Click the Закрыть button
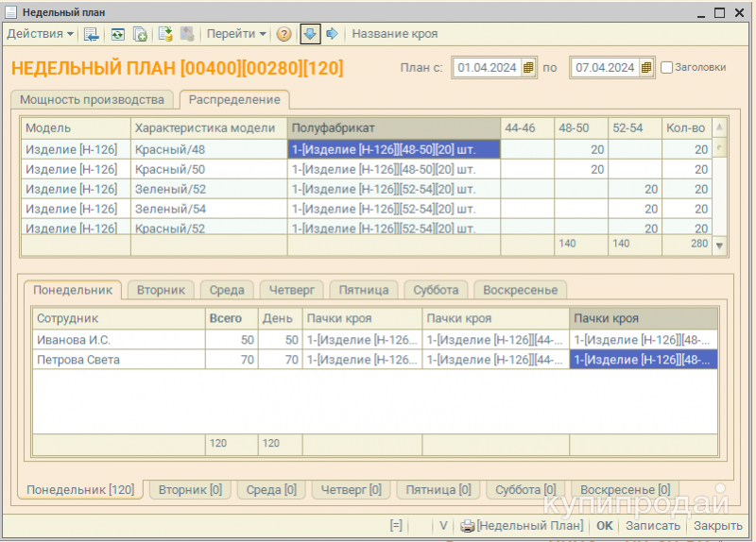Viewport: 756px width, 542px height. (718, 526)
